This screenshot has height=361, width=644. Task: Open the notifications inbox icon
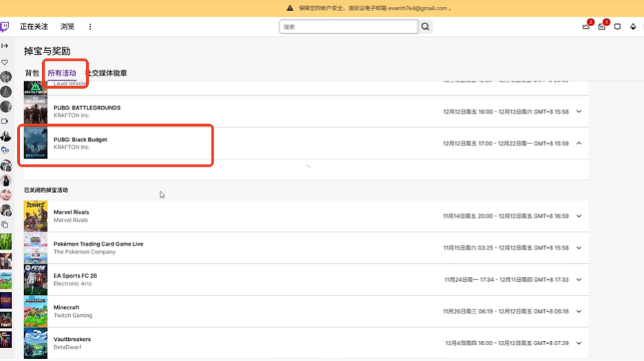pos(601,27)
